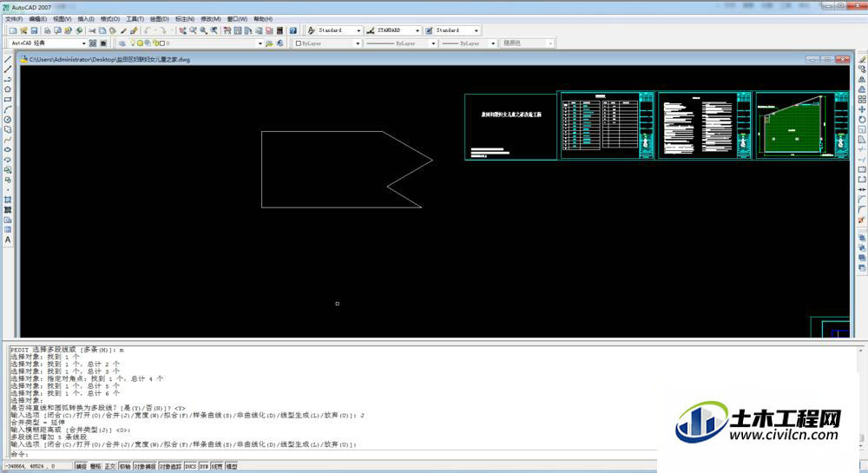Screen dimensions: 868x473
Task: Click the Save icon in standard toolbar
Action: (34, 30)
